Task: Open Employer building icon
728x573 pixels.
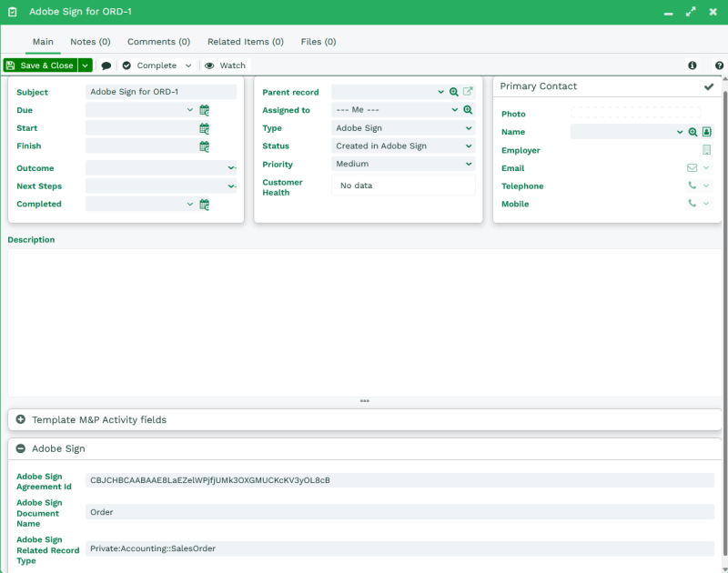Action: tap(707, 150)
